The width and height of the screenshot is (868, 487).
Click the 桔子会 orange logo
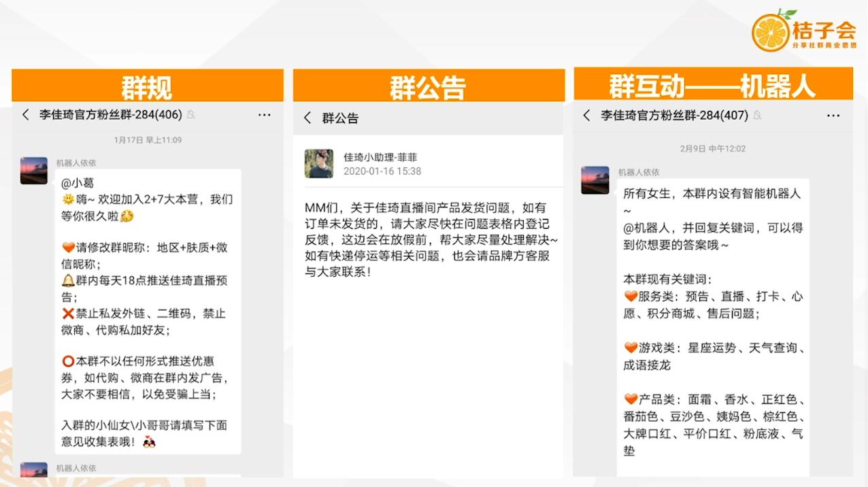coord(771,31)
